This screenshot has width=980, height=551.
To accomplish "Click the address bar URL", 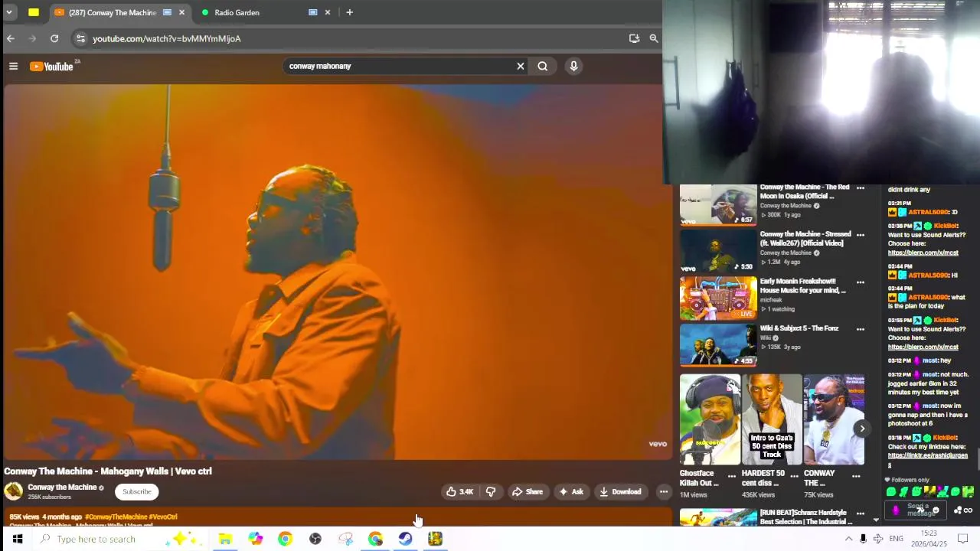I will tap(167, 38).
